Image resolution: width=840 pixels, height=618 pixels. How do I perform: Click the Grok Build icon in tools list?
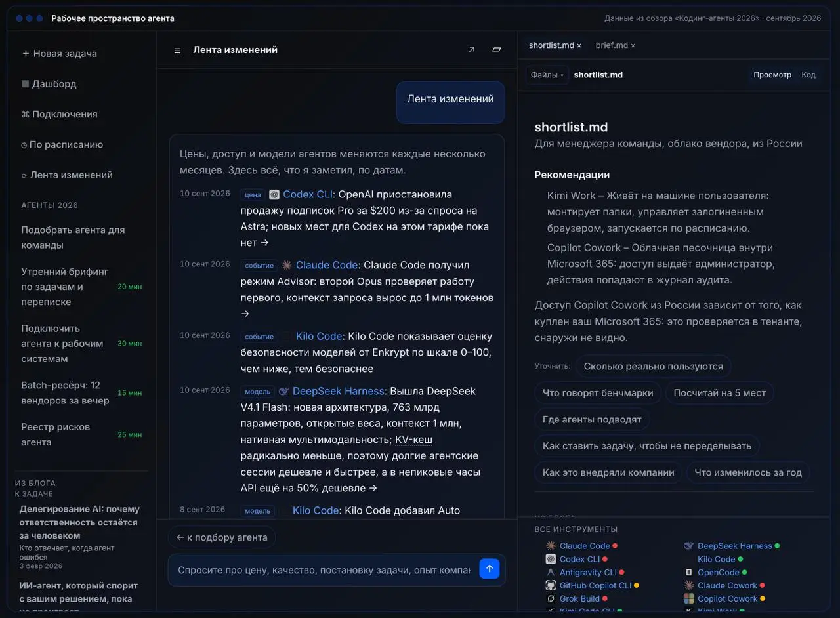tap(551, 598)
